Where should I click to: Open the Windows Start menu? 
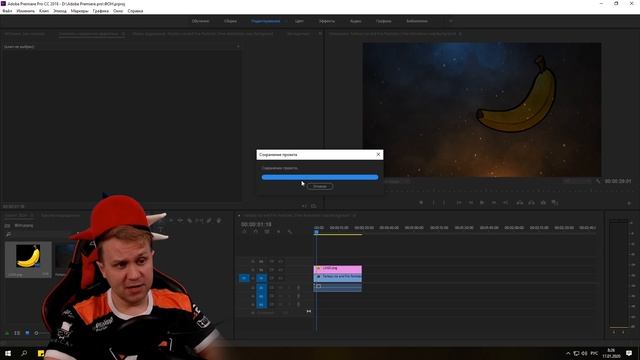[x=8, y=353]
